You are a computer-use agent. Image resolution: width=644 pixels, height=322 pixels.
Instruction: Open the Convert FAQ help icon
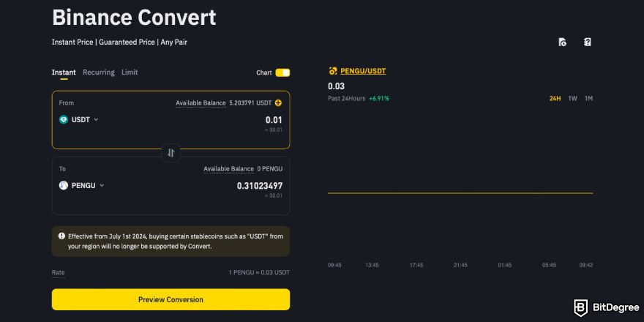(588, 42)
